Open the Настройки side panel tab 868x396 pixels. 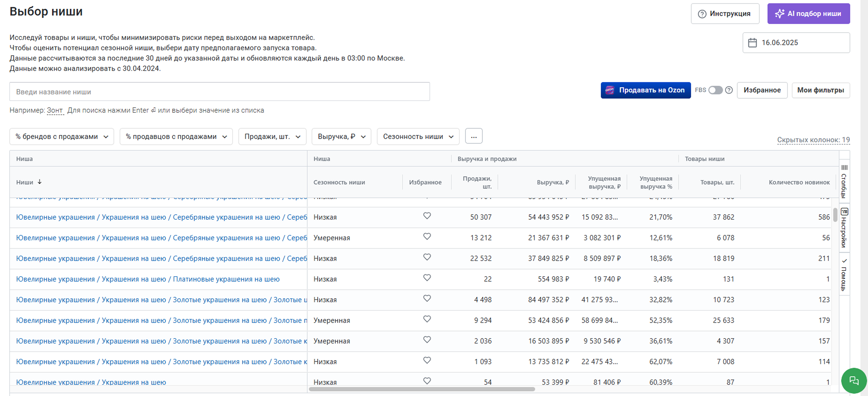(844, 228)
